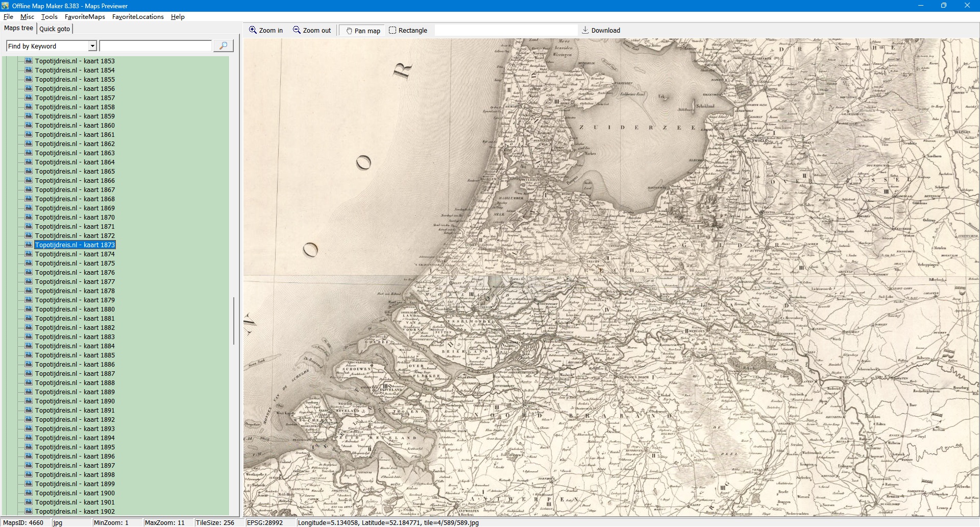Open the FavoriteMaps menu
The image size is (980, 527).
(85, 16)
